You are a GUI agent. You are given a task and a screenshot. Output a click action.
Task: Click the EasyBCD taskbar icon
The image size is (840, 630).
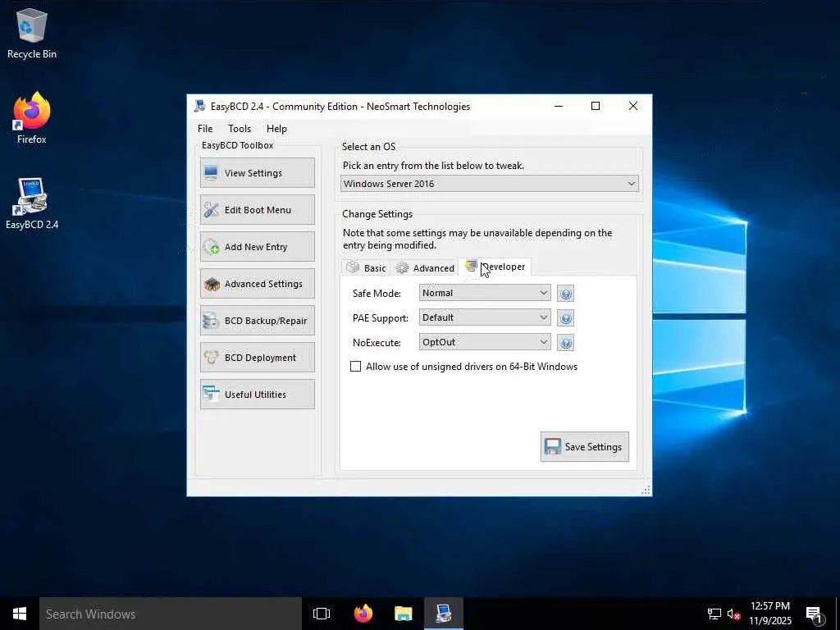444,614
